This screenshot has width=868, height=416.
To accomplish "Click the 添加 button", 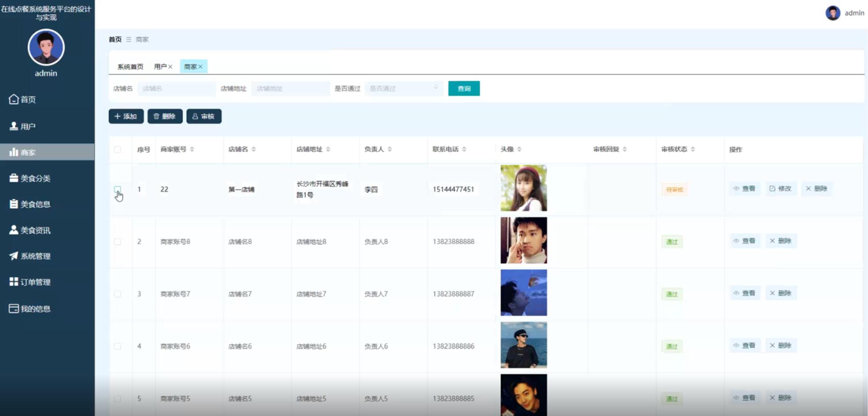I will [126, 116].
